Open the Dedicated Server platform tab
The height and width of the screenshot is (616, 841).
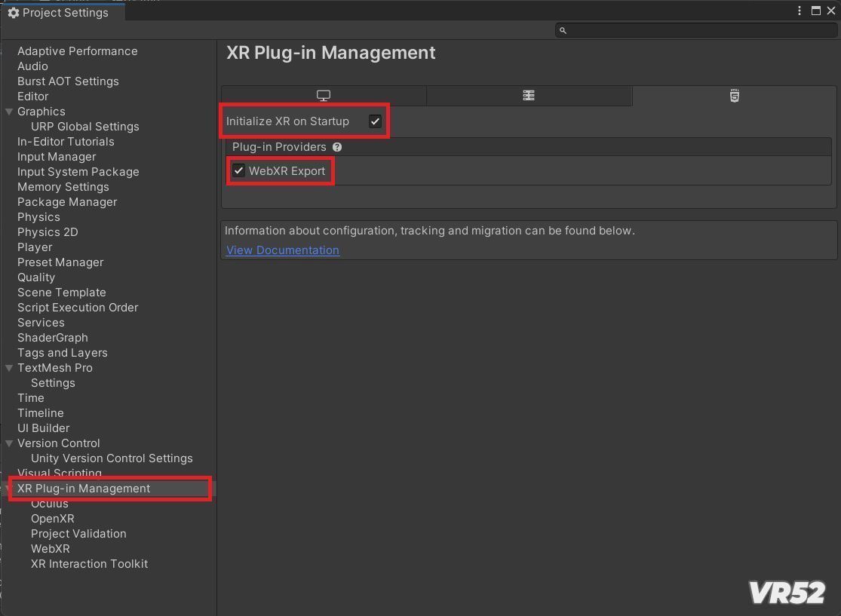point(529,96)
